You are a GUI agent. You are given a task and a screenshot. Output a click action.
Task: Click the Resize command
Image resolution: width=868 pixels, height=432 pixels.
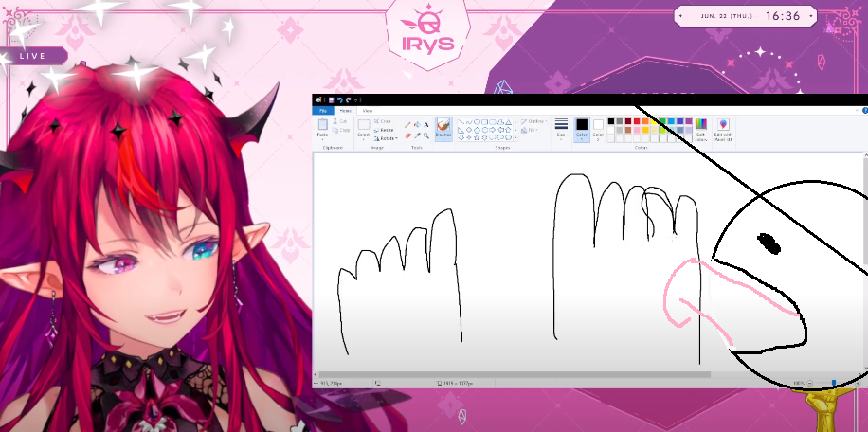(384, 130)
